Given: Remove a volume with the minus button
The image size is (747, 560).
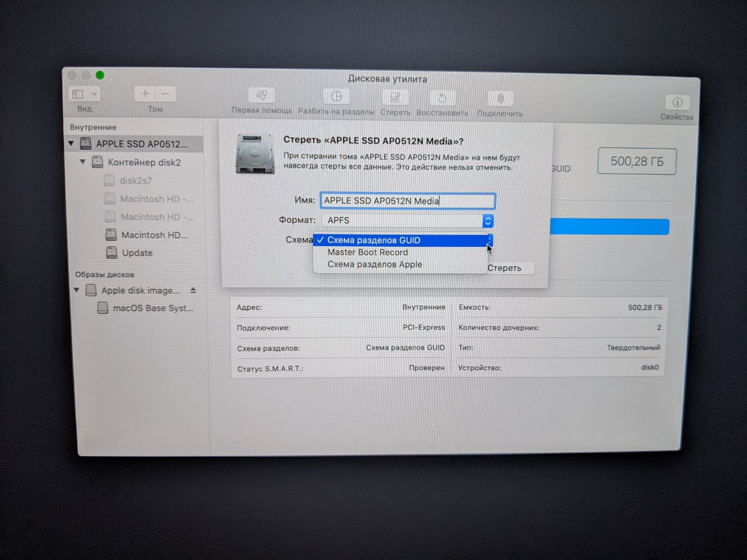Looking at the screenshot, I should coord(166,93).
